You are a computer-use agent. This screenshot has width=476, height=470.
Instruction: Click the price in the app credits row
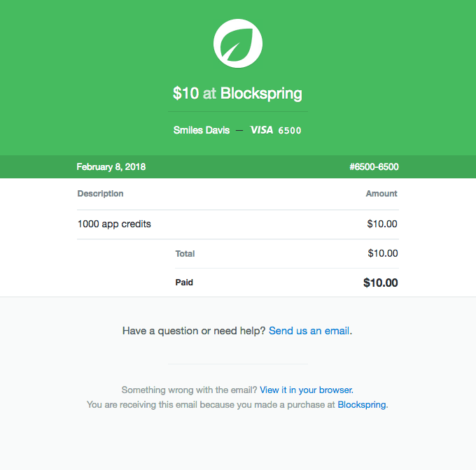(382, 225)
